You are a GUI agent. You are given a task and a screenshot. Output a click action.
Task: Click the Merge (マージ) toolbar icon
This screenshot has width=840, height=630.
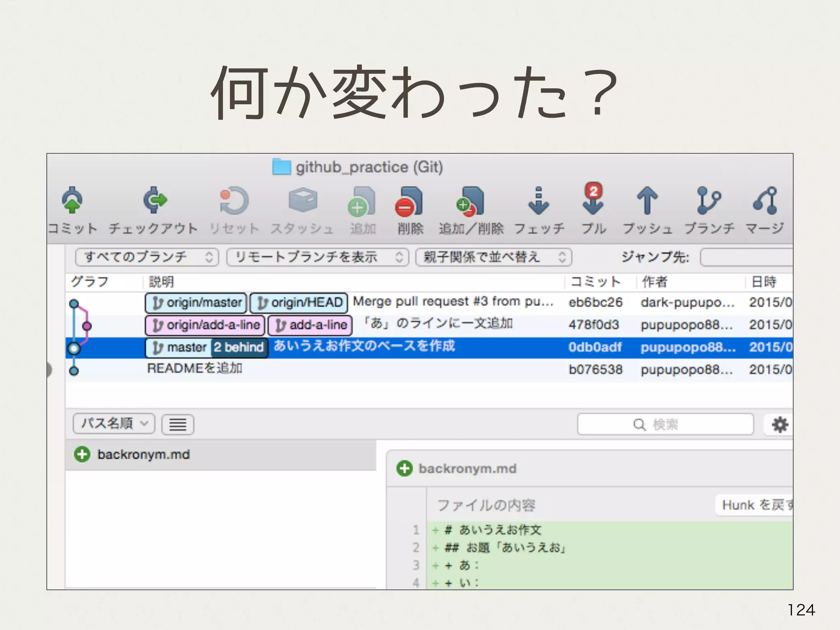tap(765, 201)
